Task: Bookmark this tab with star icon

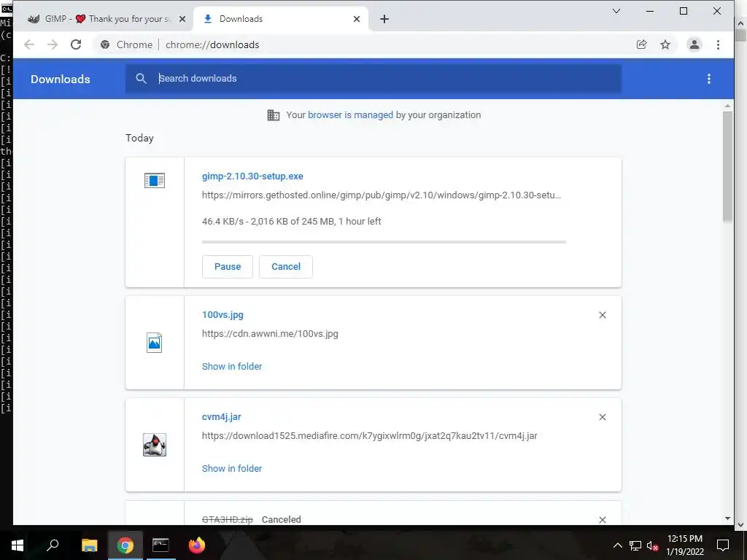Action: (x=665, y=44)
